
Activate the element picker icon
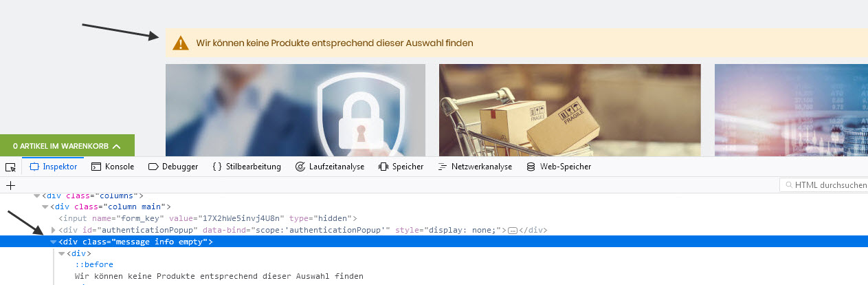coord(10,167)
